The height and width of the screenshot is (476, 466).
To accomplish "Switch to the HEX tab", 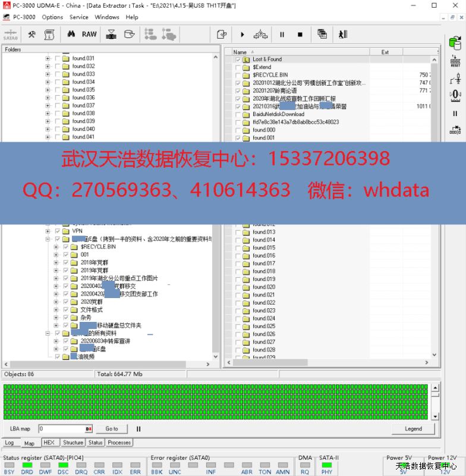I will (x=49, y=443).
